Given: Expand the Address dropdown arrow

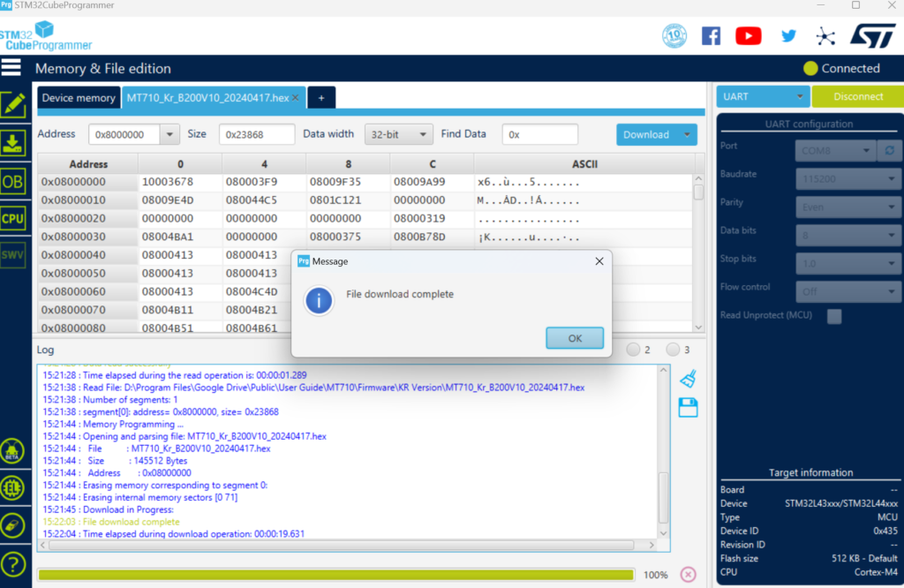Looking at the screenshot, I should (x=169, y=134).
